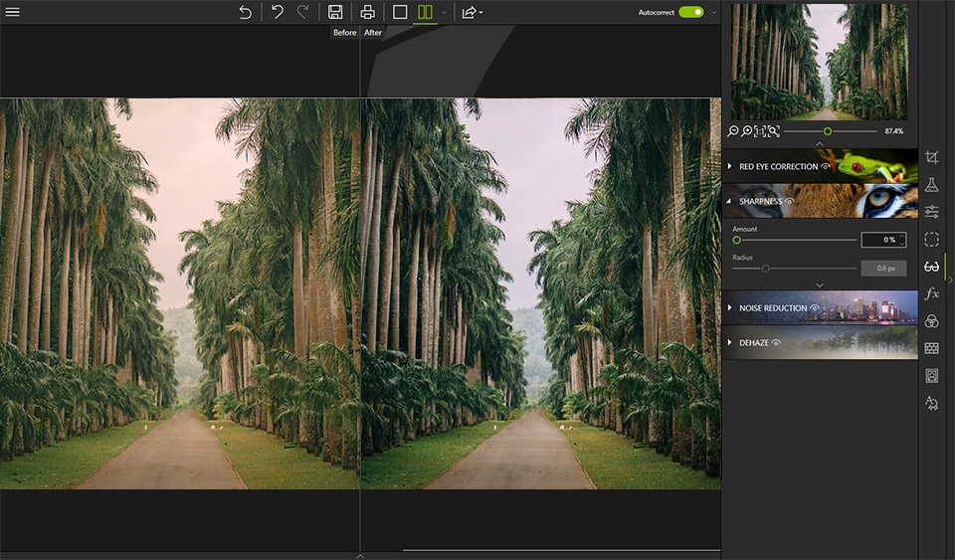Viewport: 955px width, 560px height.
Task: Click the Radius slider handle
Action: coord(766,269)
